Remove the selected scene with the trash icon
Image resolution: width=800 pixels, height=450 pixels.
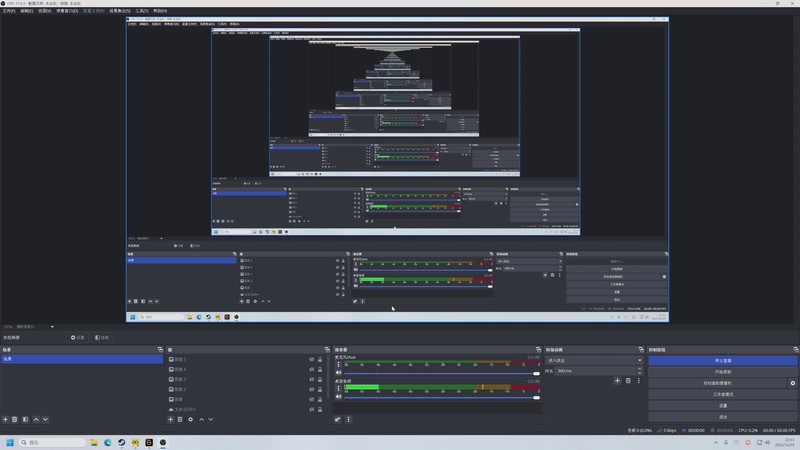(15, 419)
